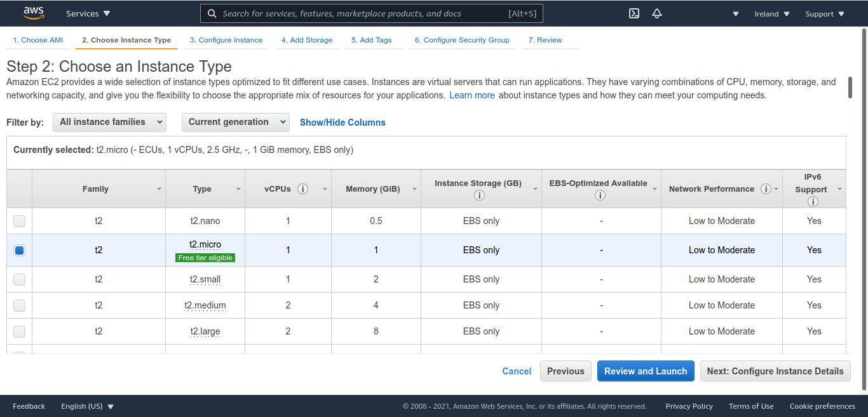Viewport: 868px width, 417px height.
Task: Click Review and Launch
Action: coord(646,371)
